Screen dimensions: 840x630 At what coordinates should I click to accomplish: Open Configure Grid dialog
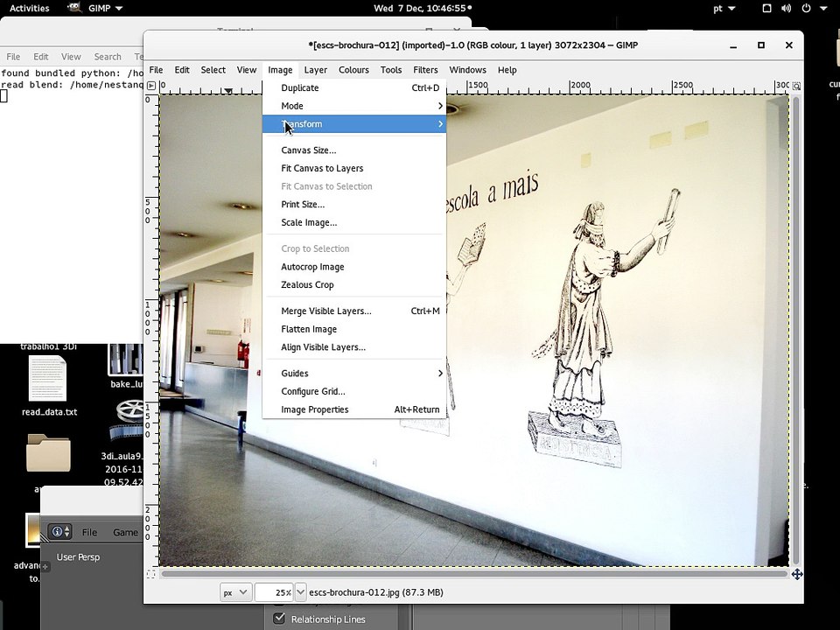[x=354, y=392]
